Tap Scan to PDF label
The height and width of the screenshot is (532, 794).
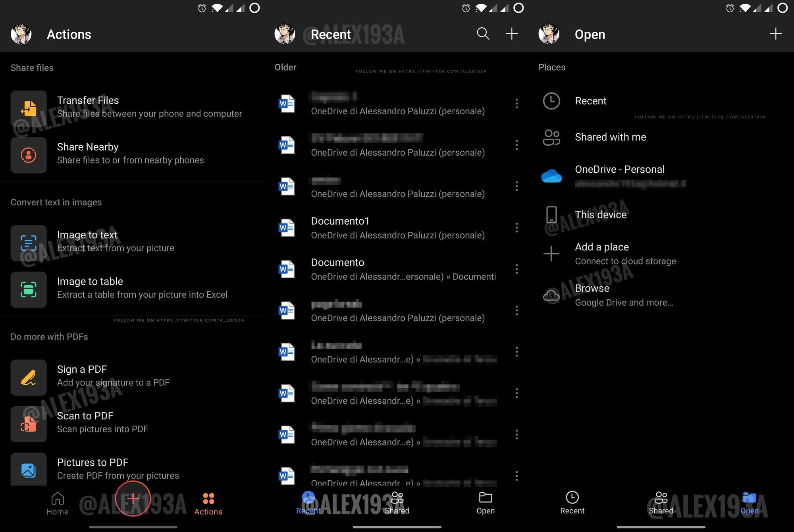(85, 416)
